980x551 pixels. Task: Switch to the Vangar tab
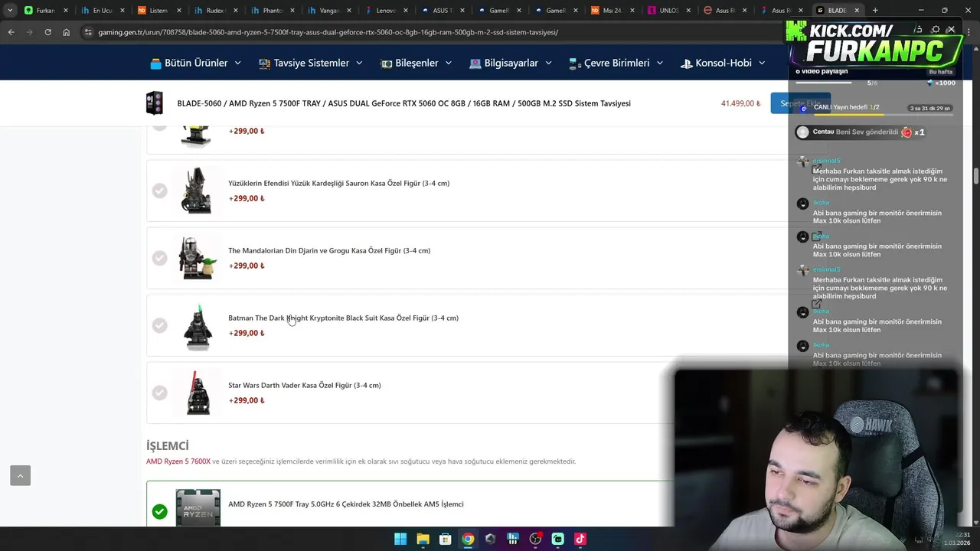tap(328, 11)
